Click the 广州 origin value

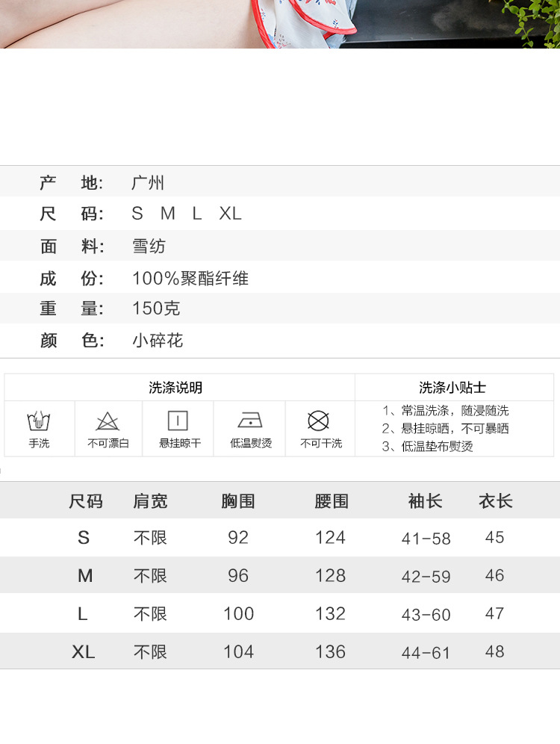click(x=148, y=182)
